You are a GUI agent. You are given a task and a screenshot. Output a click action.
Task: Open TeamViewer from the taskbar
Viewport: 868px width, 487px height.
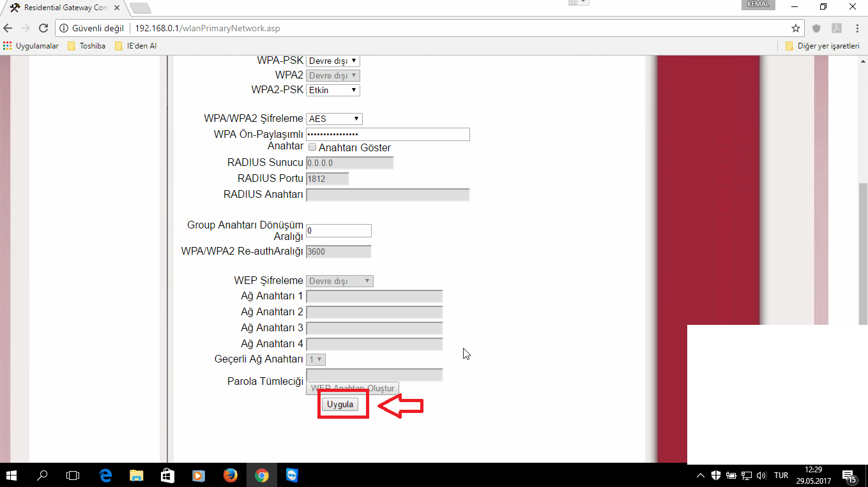point(292,476)
